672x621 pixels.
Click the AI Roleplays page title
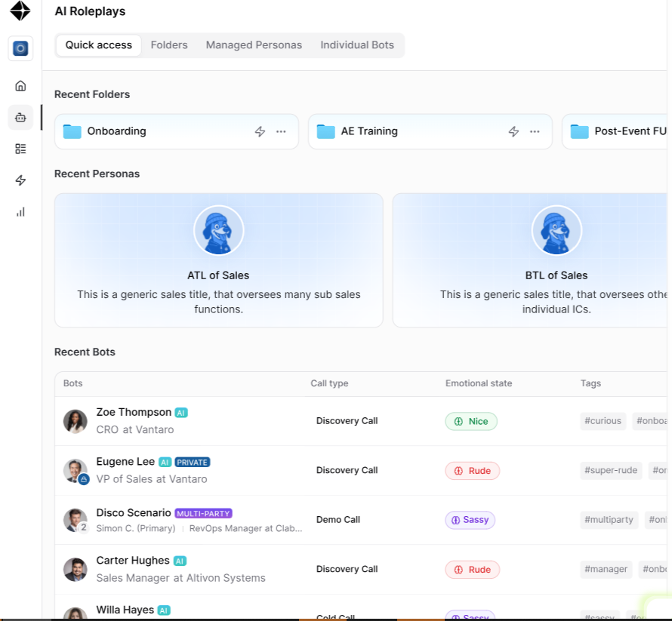(x=90, y=11)
